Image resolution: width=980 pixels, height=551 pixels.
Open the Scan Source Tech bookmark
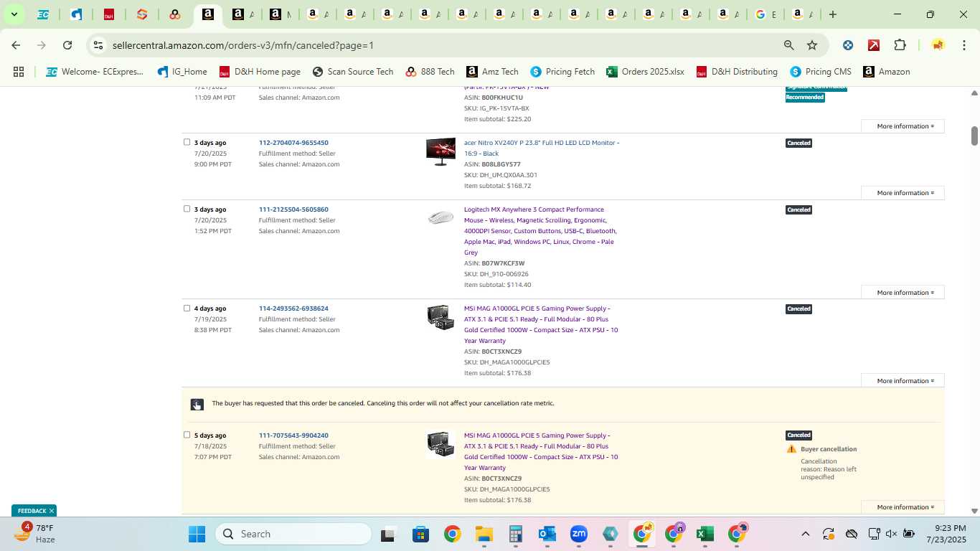[x=353, y=72]
